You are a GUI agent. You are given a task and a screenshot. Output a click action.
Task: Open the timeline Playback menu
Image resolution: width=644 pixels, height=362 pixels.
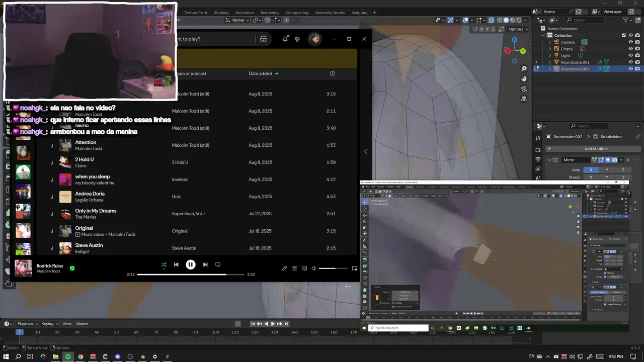coord(27,324)
